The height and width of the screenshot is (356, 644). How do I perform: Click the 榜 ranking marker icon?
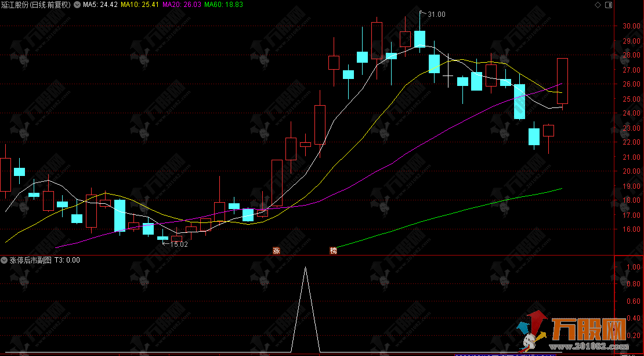coord(333,251)
